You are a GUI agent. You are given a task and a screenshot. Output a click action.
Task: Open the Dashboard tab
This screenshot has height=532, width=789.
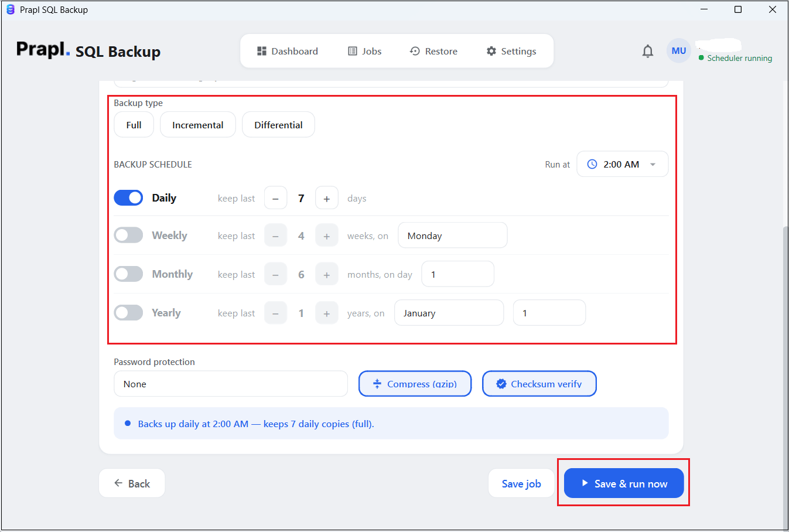[x=287, y=51]
